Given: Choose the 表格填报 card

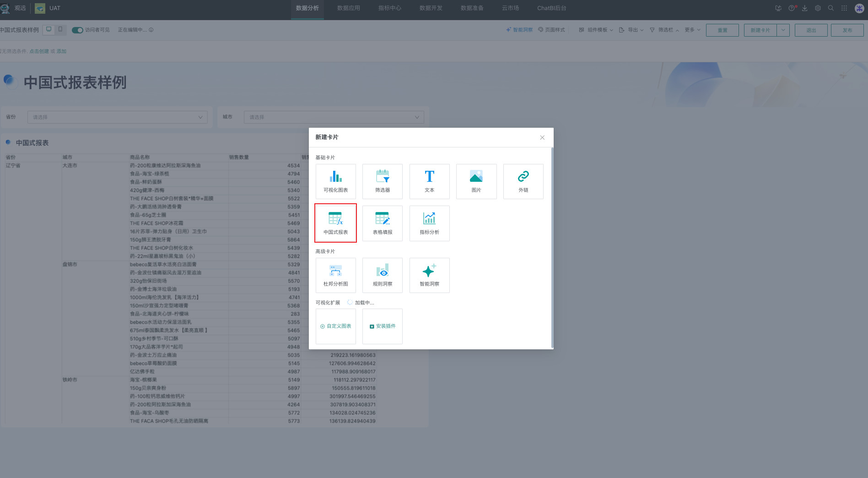Looking at the screenshot, I should coord(382,223).
